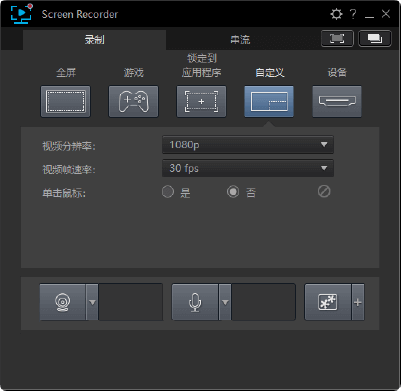Select 游戏 game recording mode

(133, 101)
